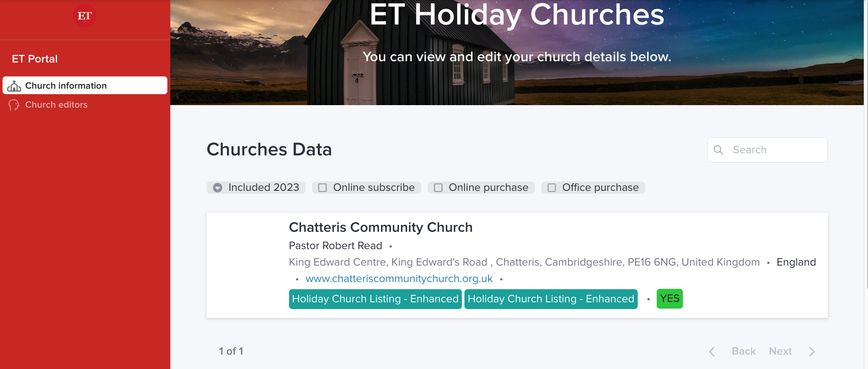This screenshot has height=369, width=868.
Task: Check the Online subscribe checkbox
Action: [322, 188]
